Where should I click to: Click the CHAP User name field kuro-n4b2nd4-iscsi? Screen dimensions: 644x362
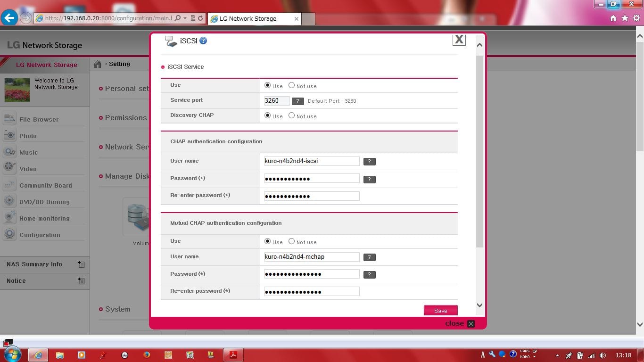312,161
